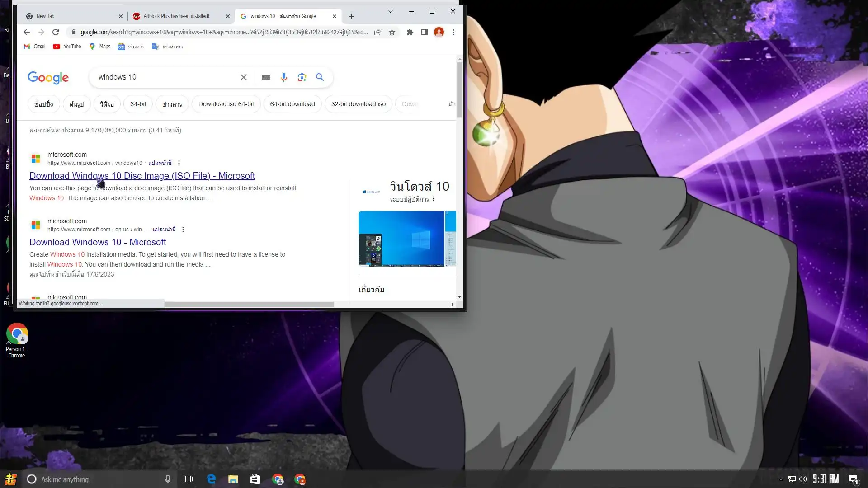The width and height of the screenshot is (868, 488).
Task: Open the Chrome extensions puzzle icon
Action: (x=410, y=32)
